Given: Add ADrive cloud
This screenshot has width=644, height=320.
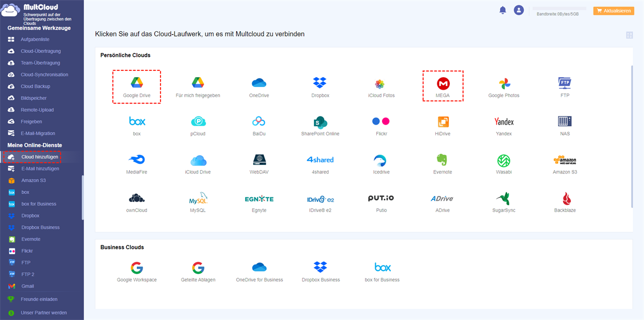Looking at the screenshot, I should (443, 199).
